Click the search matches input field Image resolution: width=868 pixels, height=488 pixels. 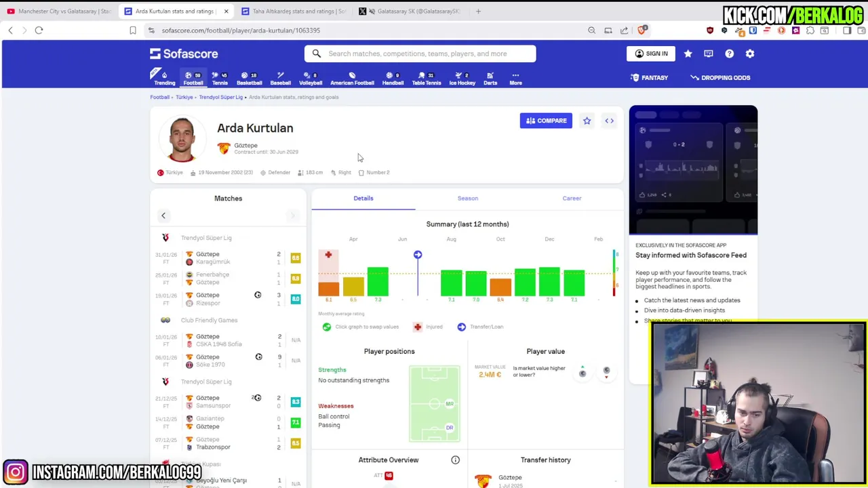click(420, 54)
